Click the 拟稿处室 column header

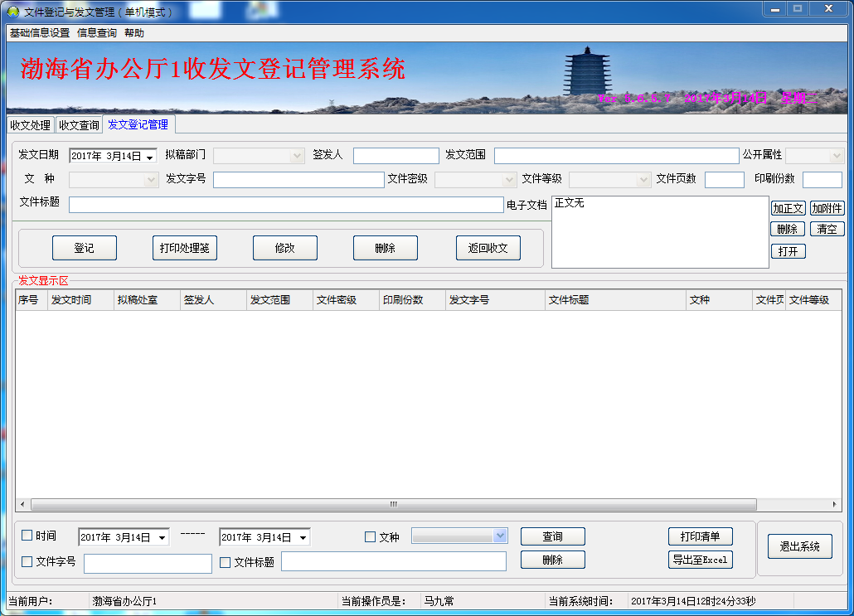tap(147, 300)
